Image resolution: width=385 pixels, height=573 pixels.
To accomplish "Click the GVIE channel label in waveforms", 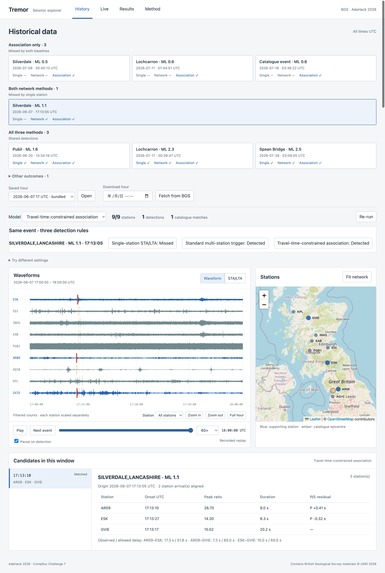I will (17, 393).
